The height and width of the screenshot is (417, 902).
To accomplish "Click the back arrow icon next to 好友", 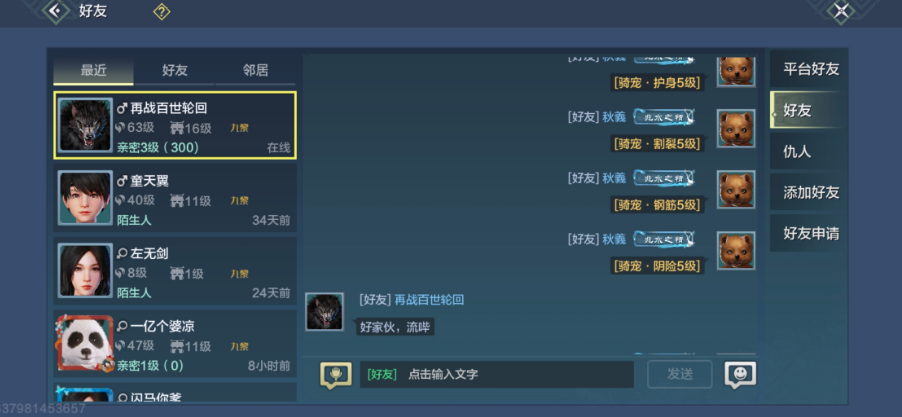I will tap(55, 10).
